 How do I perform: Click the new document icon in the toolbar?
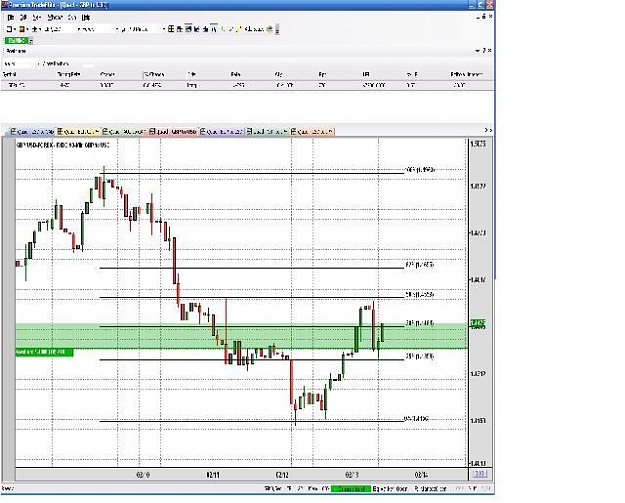11,29
